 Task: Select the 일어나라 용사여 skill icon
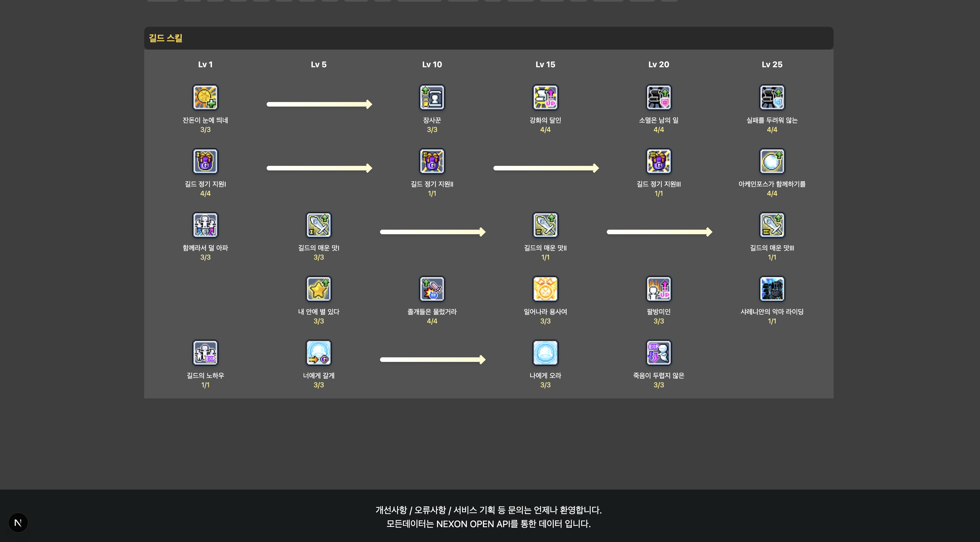tap(545, 289)
